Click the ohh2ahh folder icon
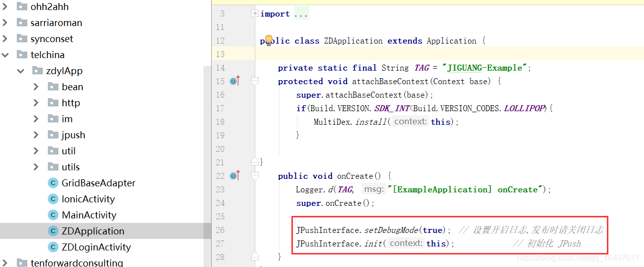 point(22,7)
